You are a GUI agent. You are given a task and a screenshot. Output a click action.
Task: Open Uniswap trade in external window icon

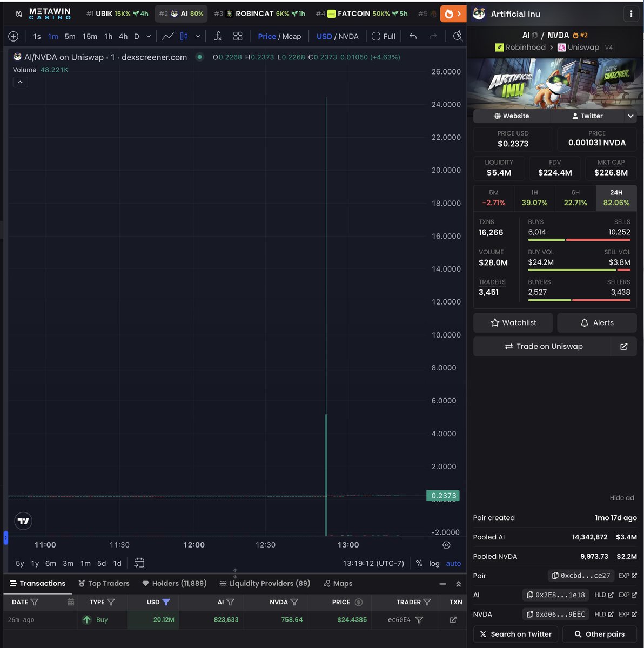click(x=623, y=347)
